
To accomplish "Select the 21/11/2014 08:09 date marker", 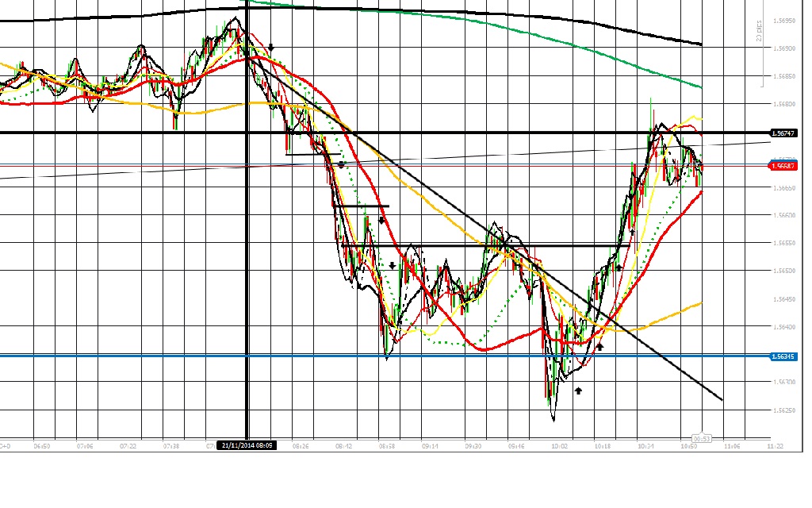I will coord(247,445).
